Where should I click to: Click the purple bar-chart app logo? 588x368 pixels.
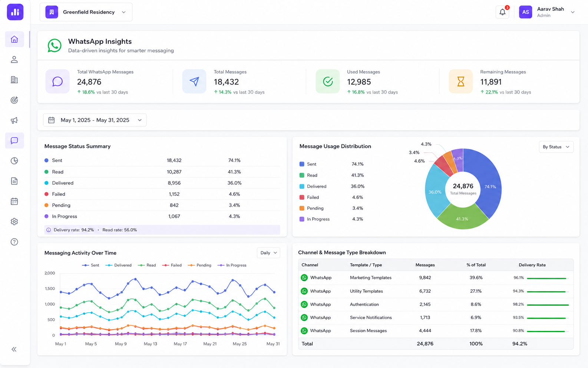pyautogui.click(x=15, y=12)
